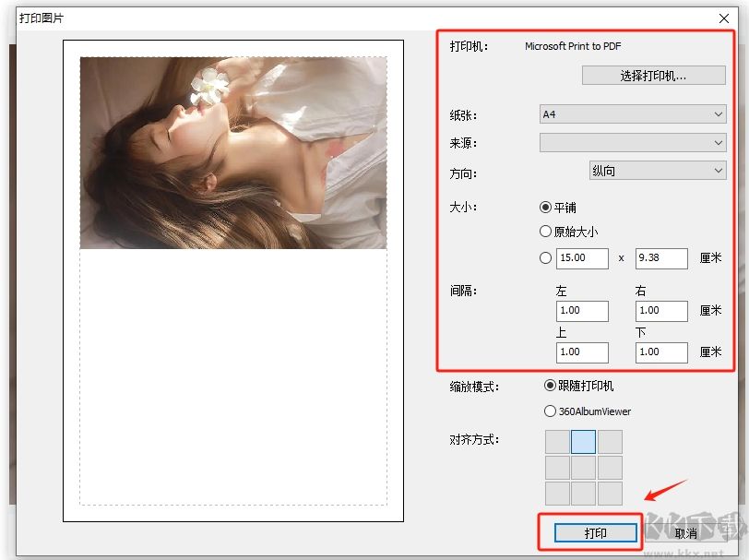Align image to top-left cell
Screen dimensions: 749x560
[x=557, y=442]
